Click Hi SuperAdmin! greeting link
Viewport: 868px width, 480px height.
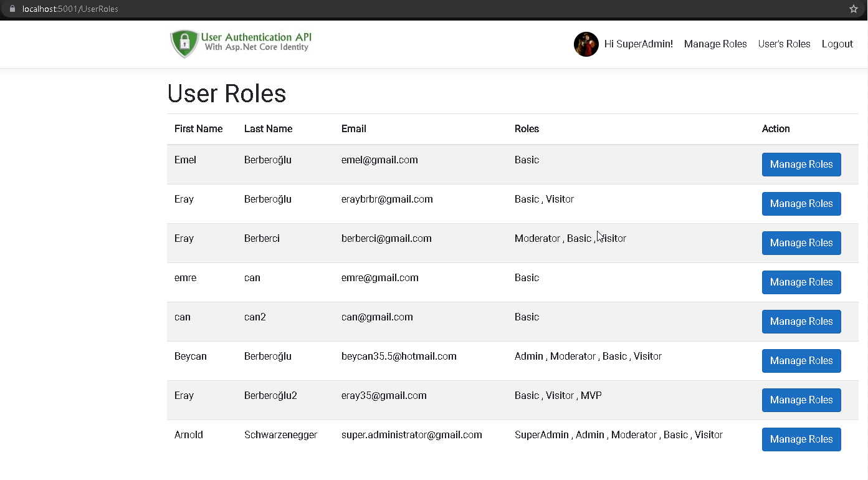639,44
